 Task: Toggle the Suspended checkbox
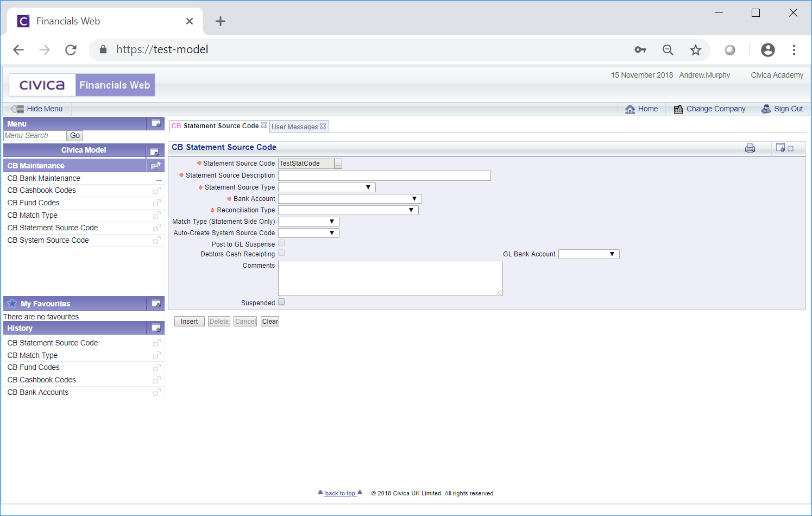pyautogui.click(x=281, y=302)
